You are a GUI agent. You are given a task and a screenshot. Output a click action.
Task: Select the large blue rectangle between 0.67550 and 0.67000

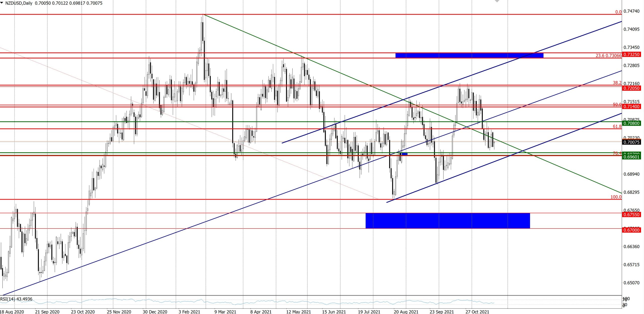click(x=448, y=221)
